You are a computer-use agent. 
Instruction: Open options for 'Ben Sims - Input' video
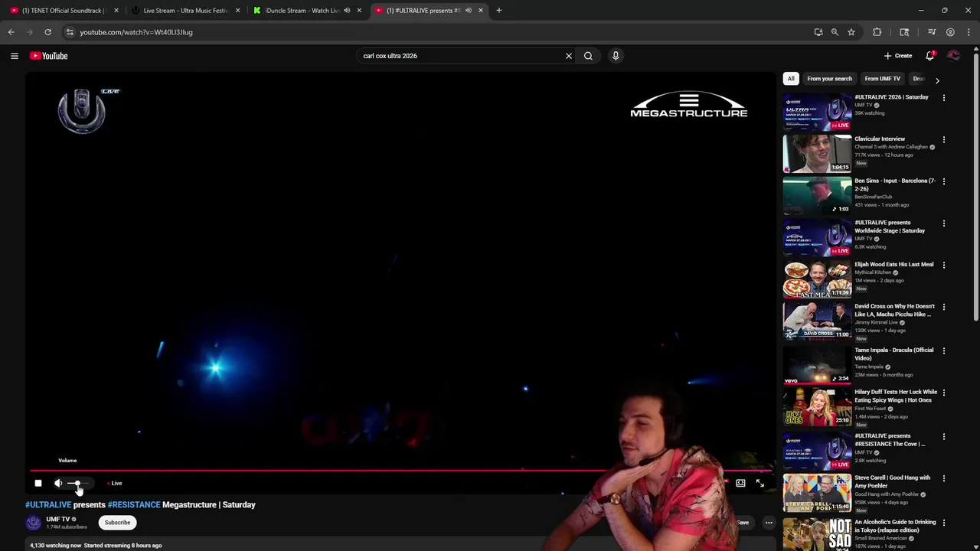[x=943, y=182]
